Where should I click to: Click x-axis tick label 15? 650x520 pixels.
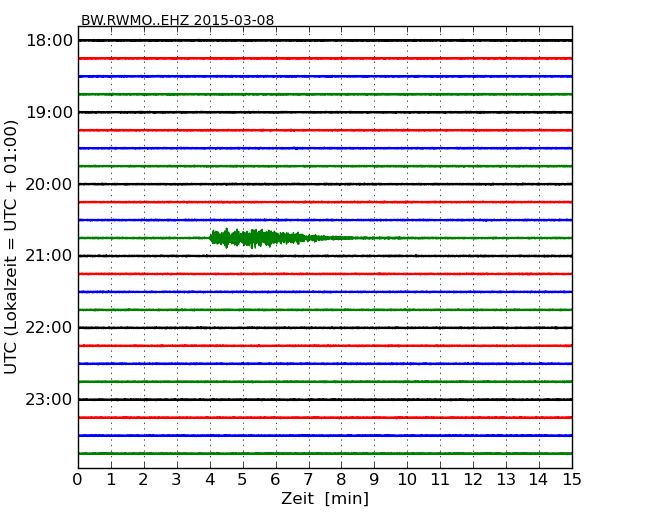click(x=572, y=480)
